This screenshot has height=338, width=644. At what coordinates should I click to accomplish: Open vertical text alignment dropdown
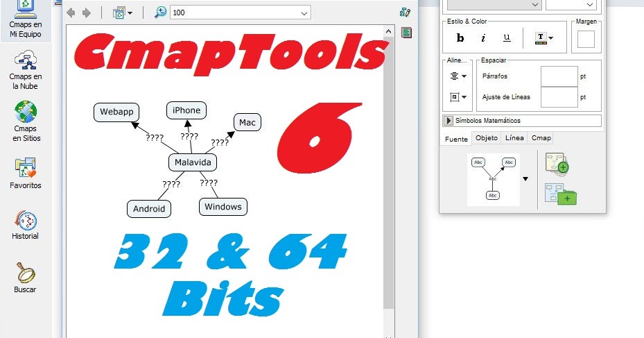pos(458,97)
